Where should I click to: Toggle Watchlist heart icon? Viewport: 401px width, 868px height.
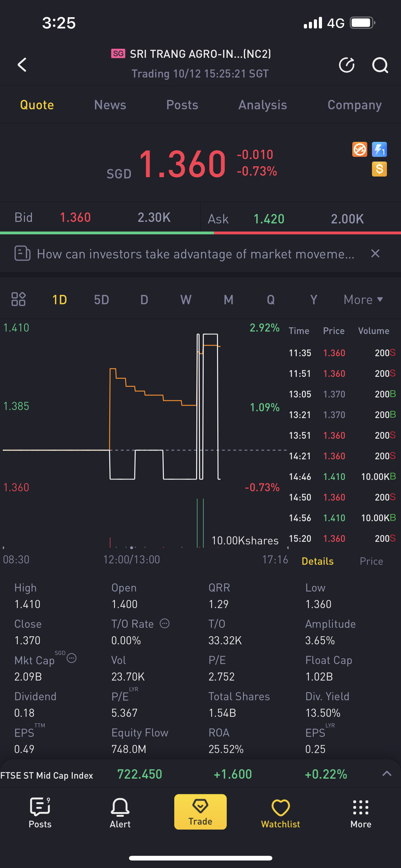(280, 812)
